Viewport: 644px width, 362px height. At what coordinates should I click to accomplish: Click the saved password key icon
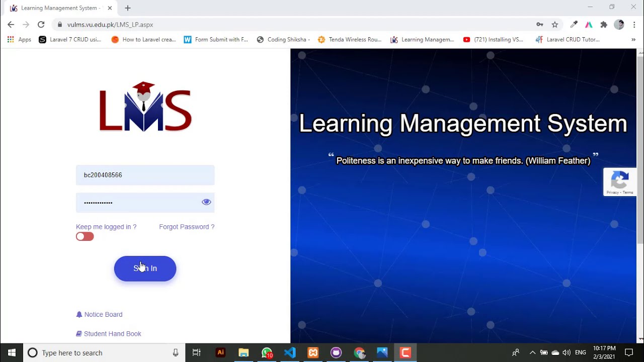[x=540, y=25]
